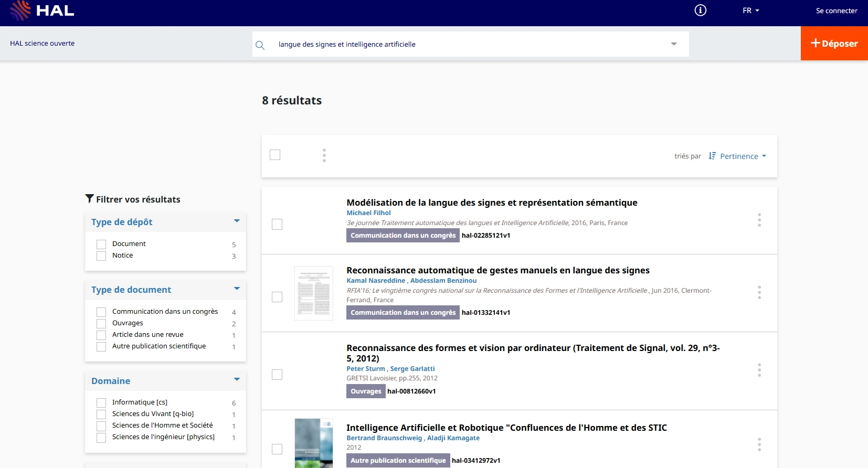
Task: Open options menu for Reconnaissance automatique result
Action: click(759, 292)
